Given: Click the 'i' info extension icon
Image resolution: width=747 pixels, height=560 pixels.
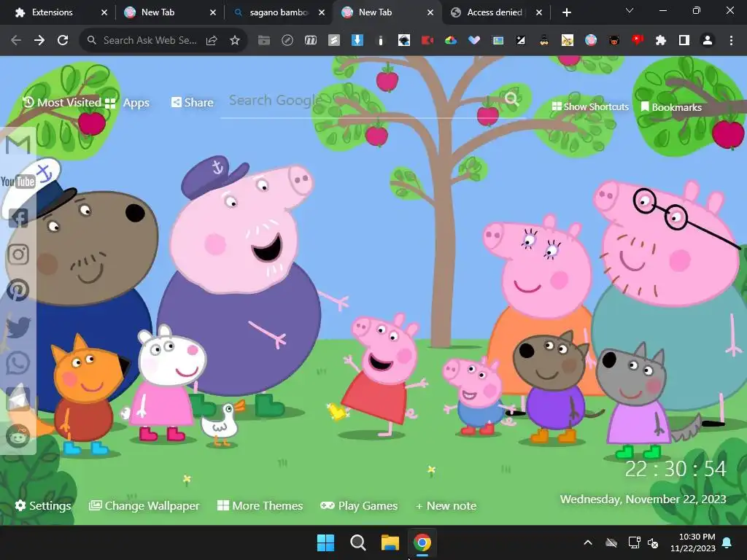Looking at the screenshot, I should point(381,41).
